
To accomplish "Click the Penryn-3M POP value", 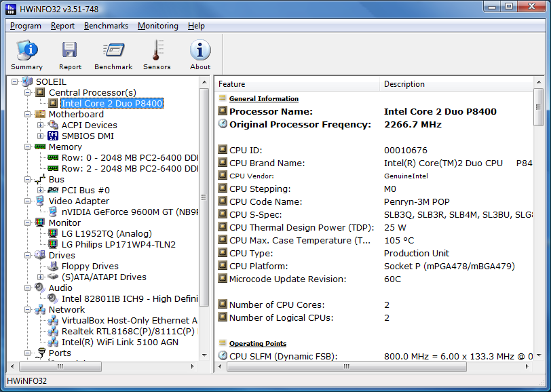I will tap(417, 201).
